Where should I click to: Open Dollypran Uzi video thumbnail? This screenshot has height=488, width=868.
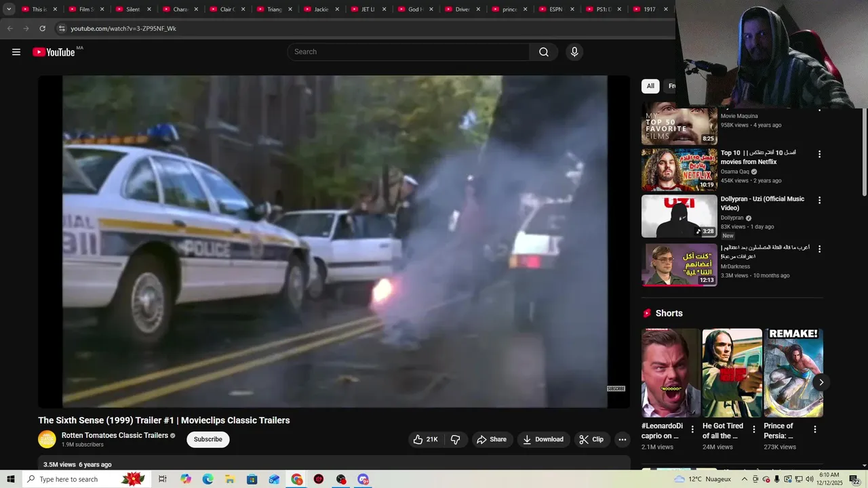click(x=679, y=216)
